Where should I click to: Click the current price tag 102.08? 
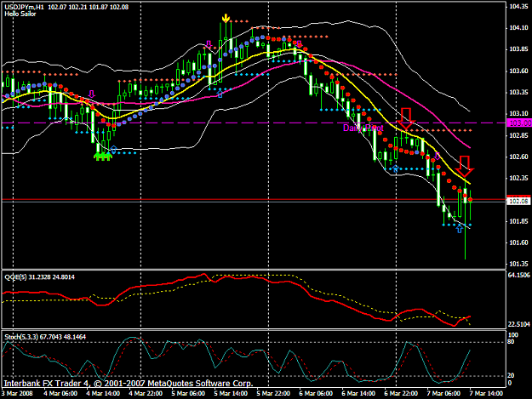click(518, 202)
